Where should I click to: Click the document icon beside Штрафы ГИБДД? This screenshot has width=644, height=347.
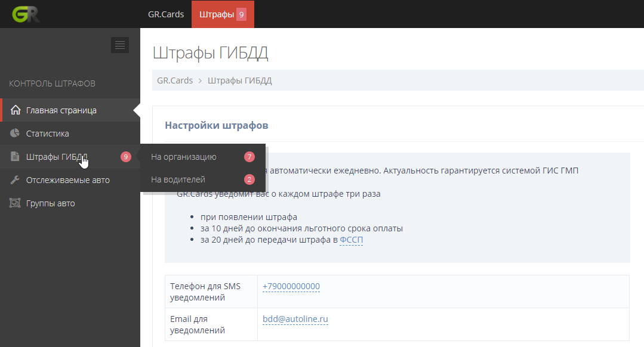16,157
